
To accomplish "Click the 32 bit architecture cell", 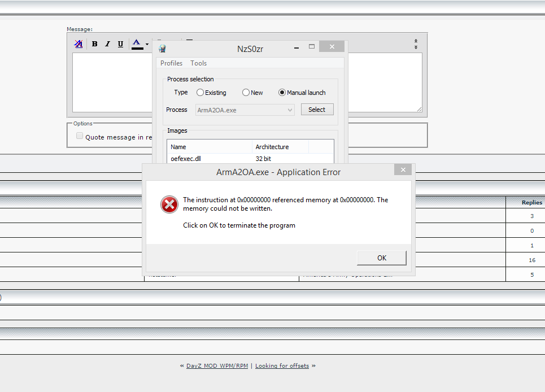I will coord(263,159).
